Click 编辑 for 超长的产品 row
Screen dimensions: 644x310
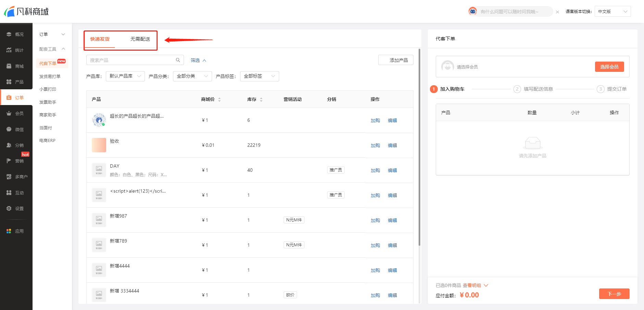(x=392, y=120)
